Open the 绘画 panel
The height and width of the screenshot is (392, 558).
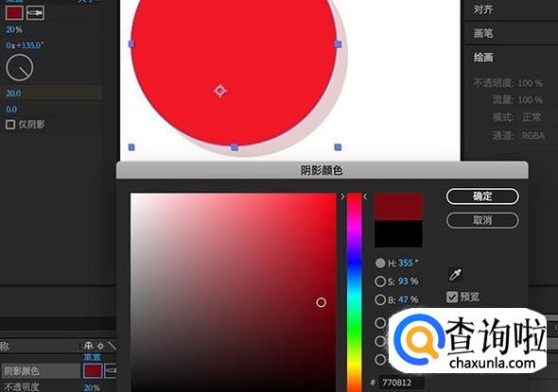pyautogui.click(x=483, y=58)
